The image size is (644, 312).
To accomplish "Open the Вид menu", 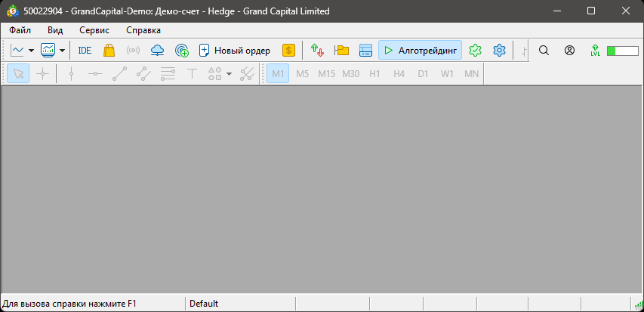I will click(55, 30).
